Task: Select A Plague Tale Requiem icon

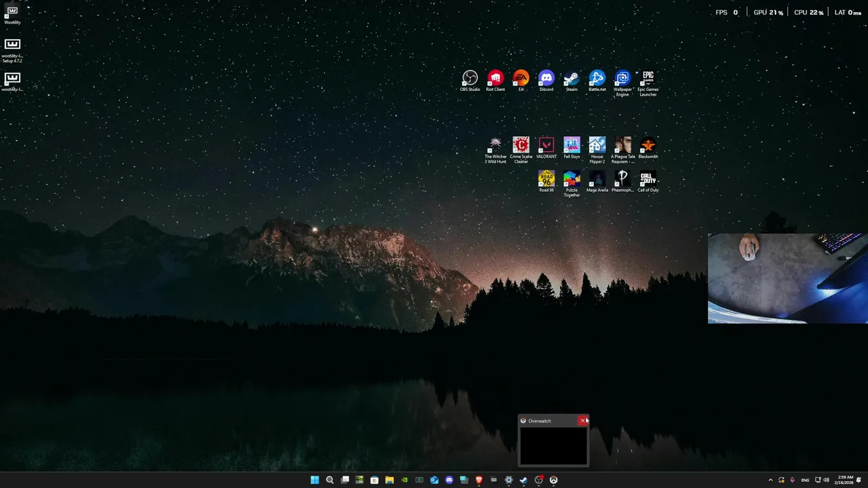Action: 623,150
